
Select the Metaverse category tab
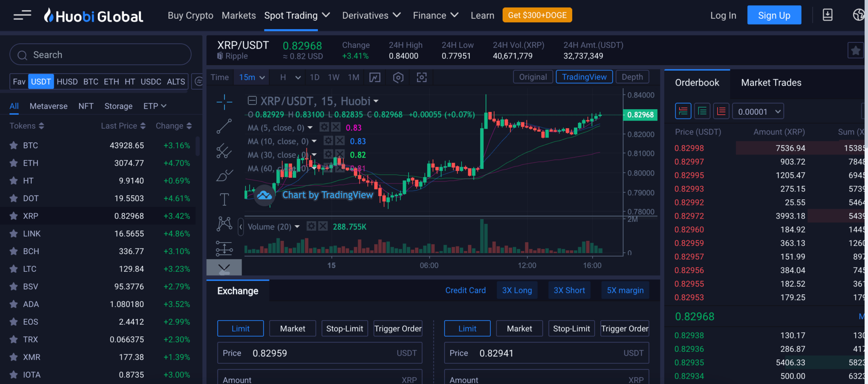48,106
